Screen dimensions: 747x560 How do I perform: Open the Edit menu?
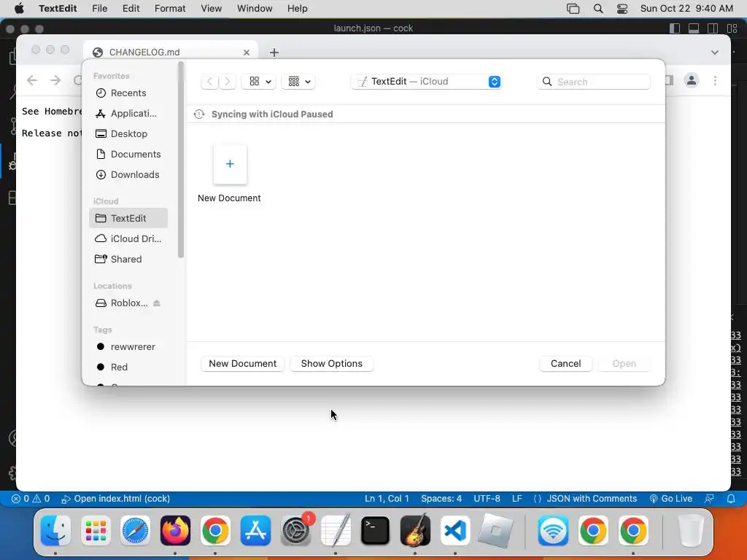(131, 8)
